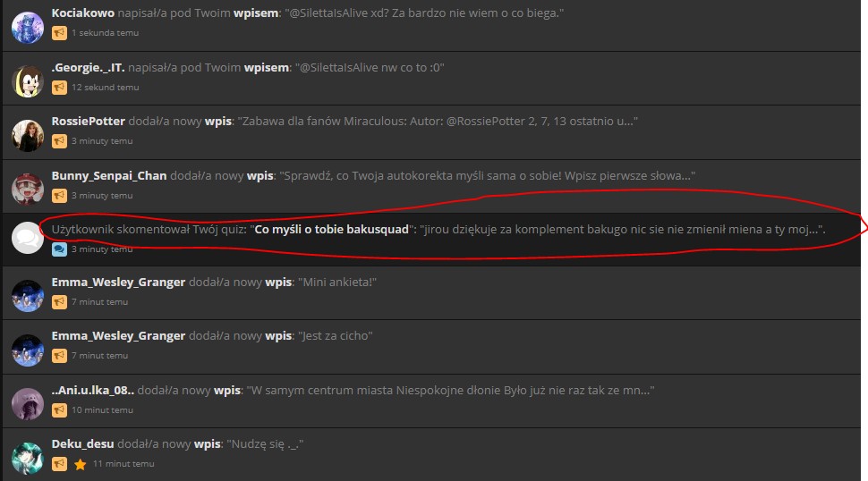Visit Emma_Wesley_Granger's profile from 'Mini ankieta!' row
The image size is (868, 481).
tap(118, 283)
